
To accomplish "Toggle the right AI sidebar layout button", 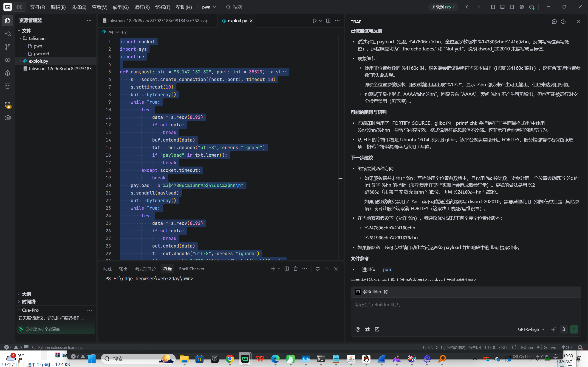I will pyautogui.click(x=512, y=7).
